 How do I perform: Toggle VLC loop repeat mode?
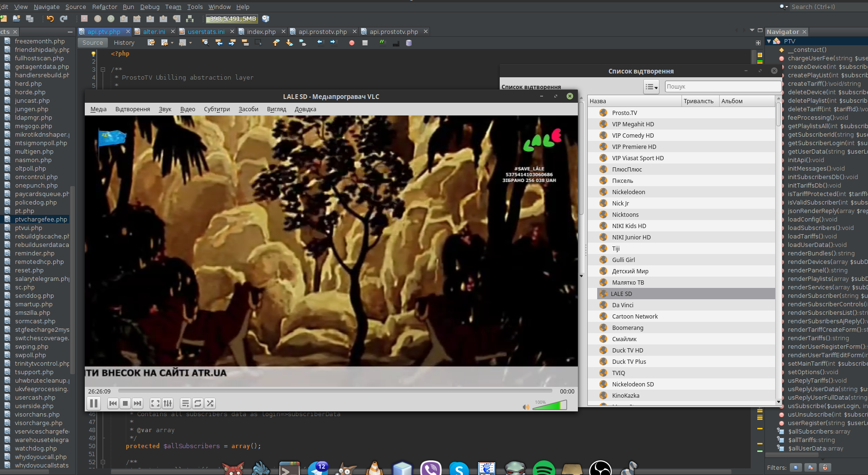198,403
